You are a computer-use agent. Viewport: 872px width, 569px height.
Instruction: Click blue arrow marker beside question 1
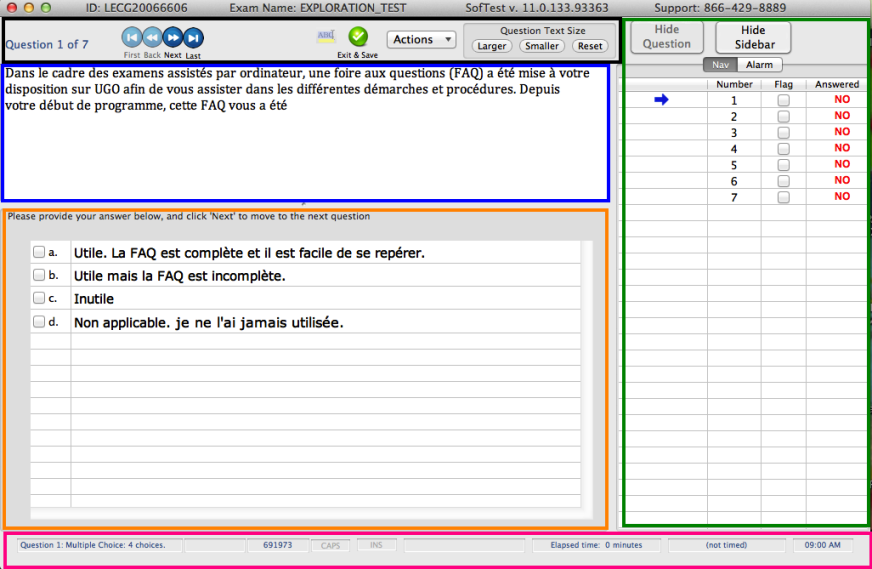click(661, 100)
